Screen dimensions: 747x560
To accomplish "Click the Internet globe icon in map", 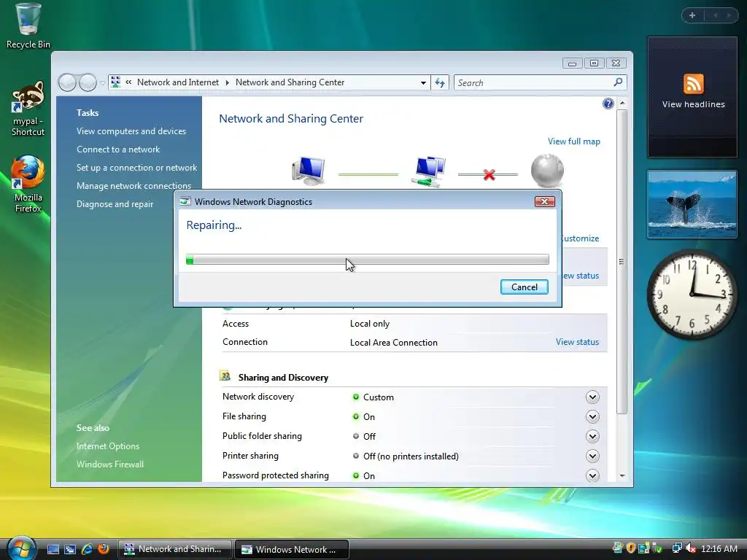I will pos(547,171).
